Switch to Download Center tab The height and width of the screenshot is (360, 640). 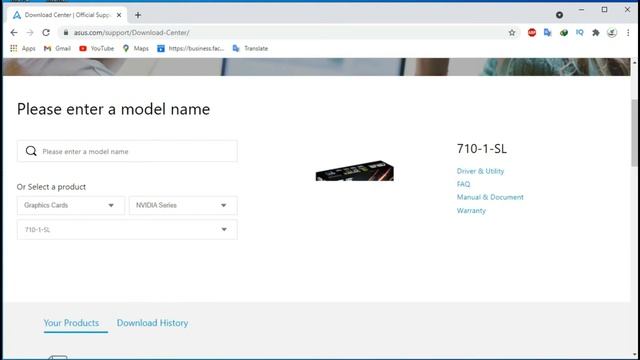pos(67,15)
